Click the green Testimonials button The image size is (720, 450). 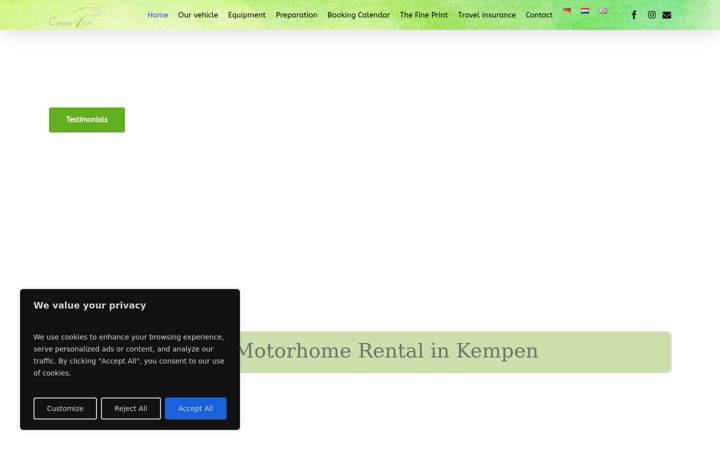click(87, 120)
